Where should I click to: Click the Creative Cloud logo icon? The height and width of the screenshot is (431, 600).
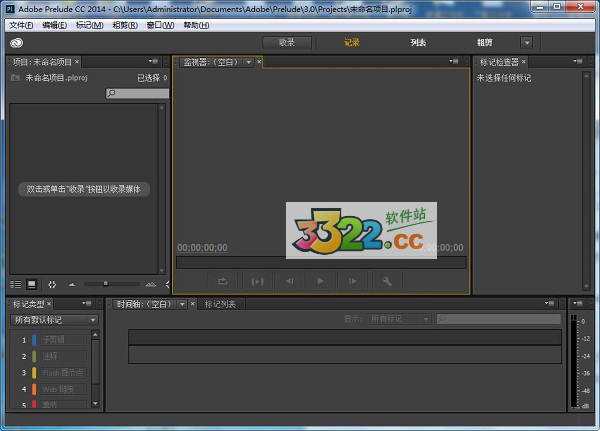coord(16,43)
